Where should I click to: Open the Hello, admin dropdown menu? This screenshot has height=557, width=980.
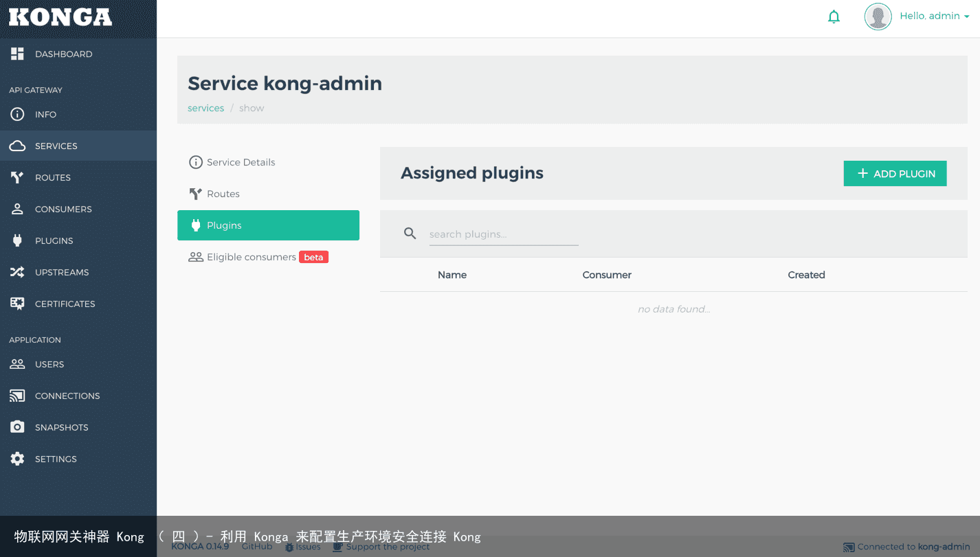[x=934, y=16]
